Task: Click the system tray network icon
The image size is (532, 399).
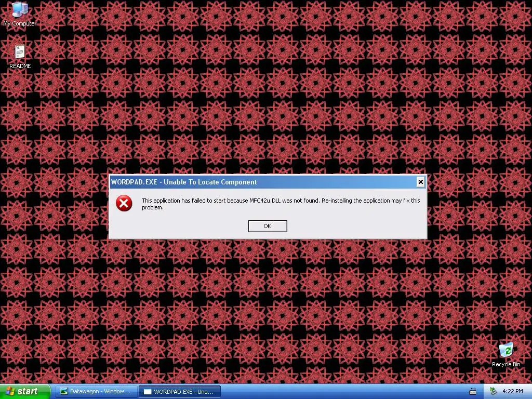Action: [x=493, y=391]
